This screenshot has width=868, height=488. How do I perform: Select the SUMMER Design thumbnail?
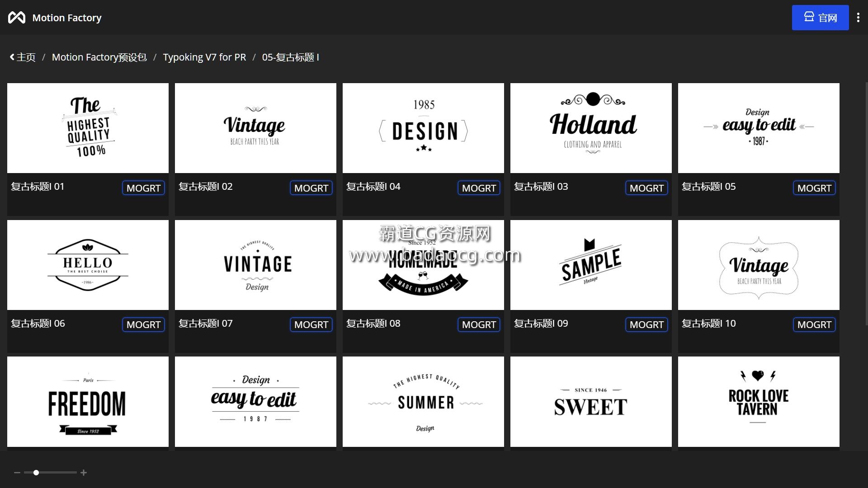click(423, 402)
